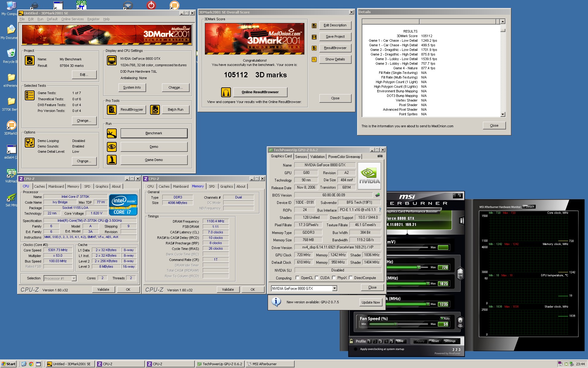Screen dimensions: 588x368
Task: Enable Apply overclocking at system startup
Action: tap(356, 349)
